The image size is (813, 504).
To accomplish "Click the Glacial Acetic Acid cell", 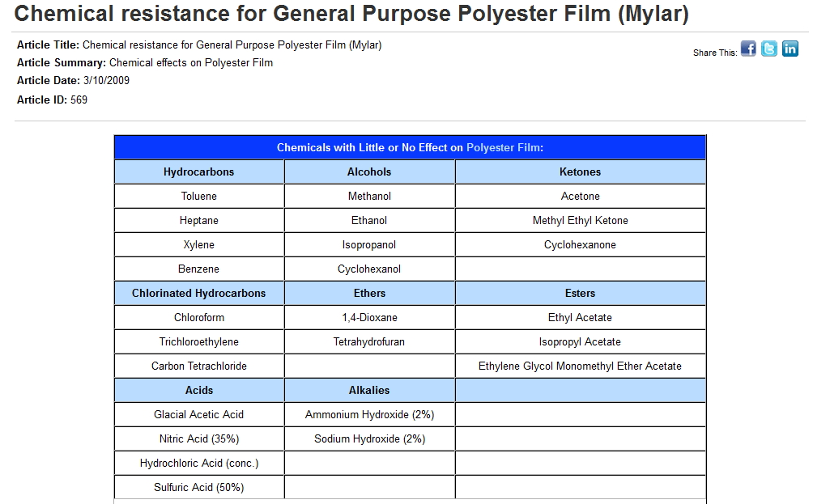I will (199, 414).
